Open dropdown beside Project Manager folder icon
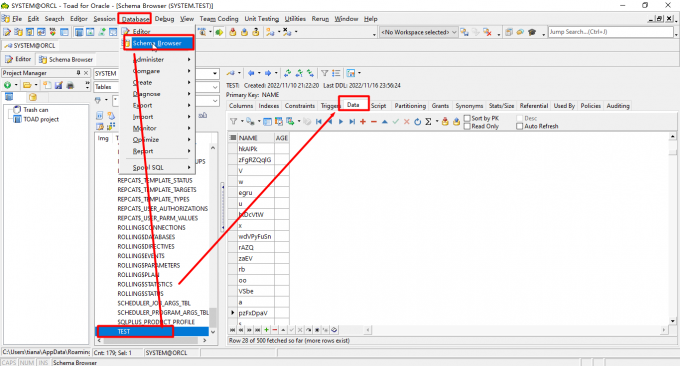Image resolution: width=680 pixels, height=366 pixels. [x=36, y=85]
